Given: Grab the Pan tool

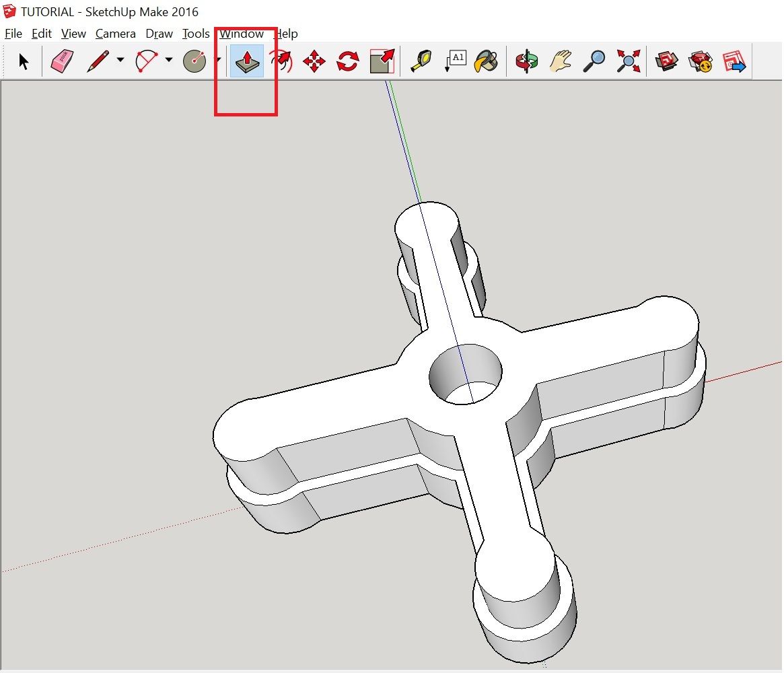Looking at the screenshot, I should click(x=561, y=61).
